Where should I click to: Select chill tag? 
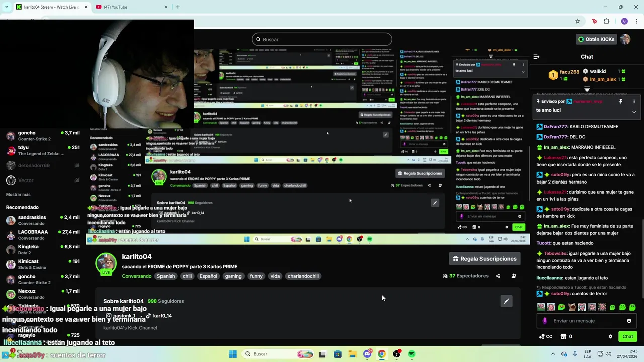pos(187,276)
